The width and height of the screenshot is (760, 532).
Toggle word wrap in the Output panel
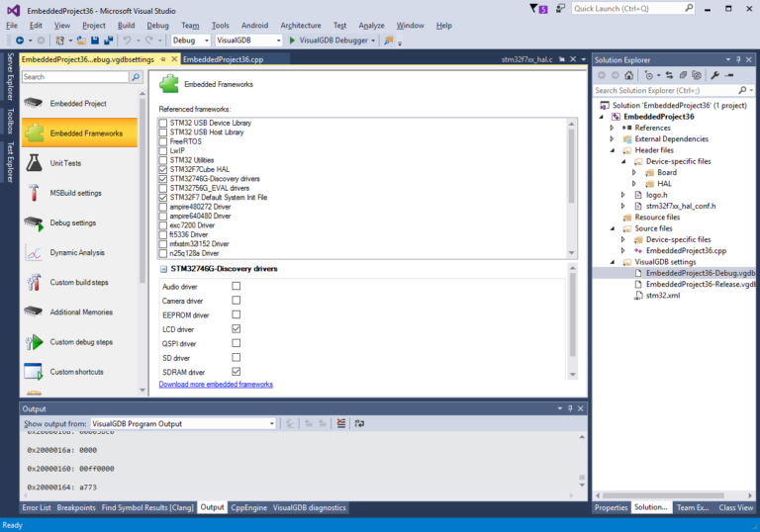(x=359, y=423)
